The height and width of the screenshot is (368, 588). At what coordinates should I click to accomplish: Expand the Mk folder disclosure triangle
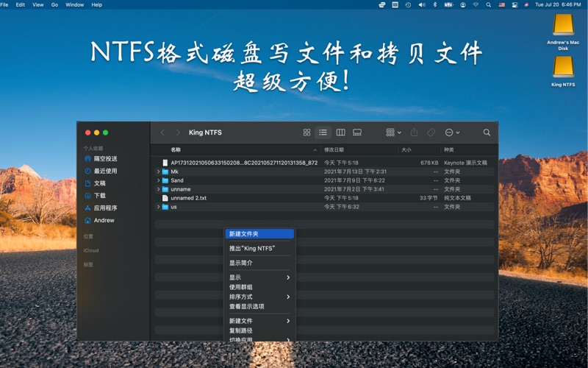[x=158, y=171]
